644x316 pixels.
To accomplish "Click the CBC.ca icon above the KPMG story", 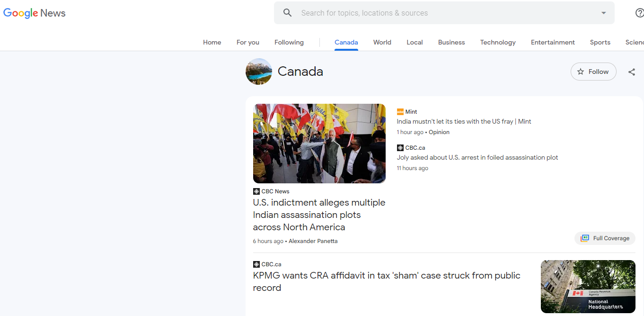I will pos(256,264).
